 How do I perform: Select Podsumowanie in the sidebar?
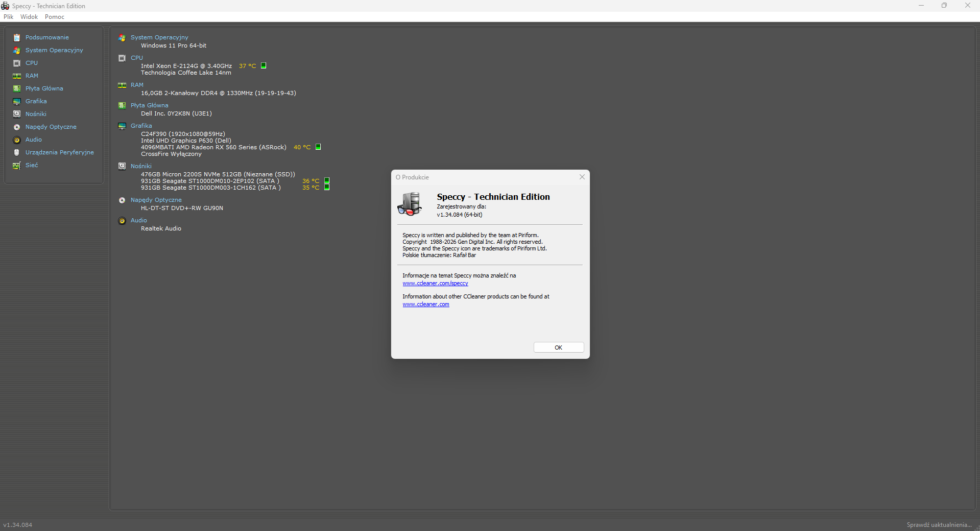coord(47,37)
